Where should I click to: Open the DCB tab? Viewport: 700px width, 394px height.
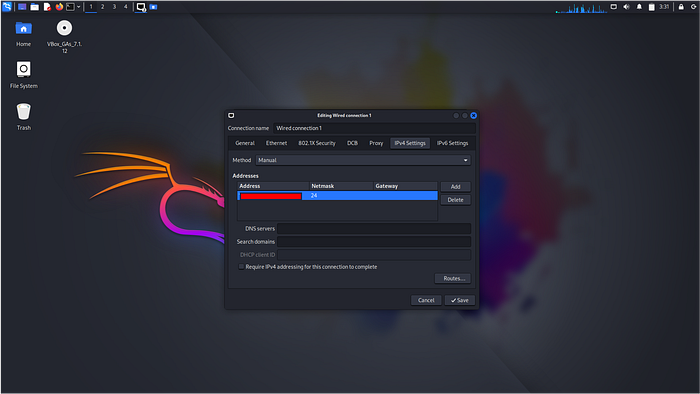click(352, 143)
